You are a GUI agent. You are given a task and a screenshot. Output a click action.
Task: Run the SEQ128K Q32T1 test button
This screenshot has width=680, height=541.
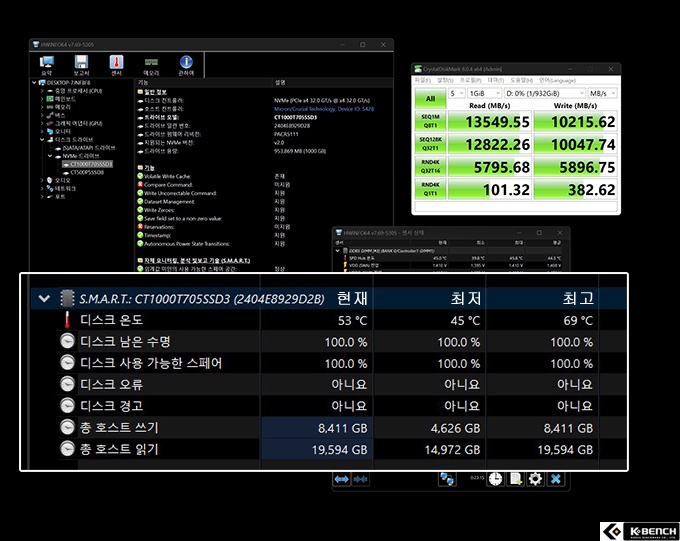tap(430, 144)
